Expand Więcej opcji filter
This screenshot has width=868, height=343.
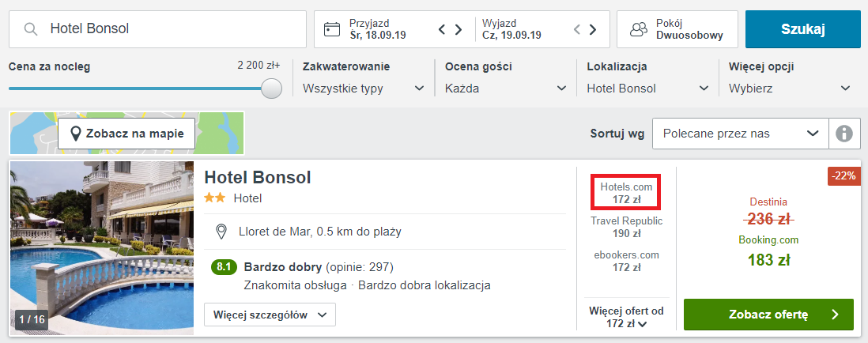coord(790,89)
